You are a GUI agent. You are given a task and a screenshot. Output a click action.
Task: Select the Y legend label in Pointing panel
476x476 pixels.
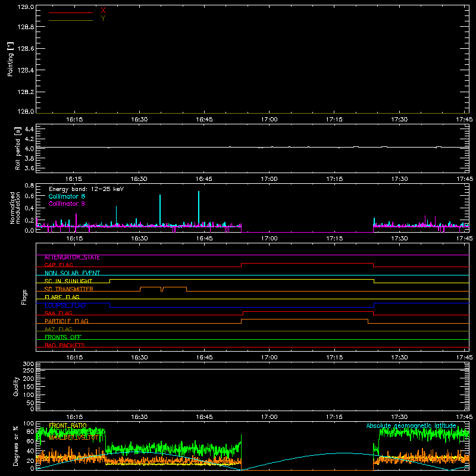tap(103, 18)
